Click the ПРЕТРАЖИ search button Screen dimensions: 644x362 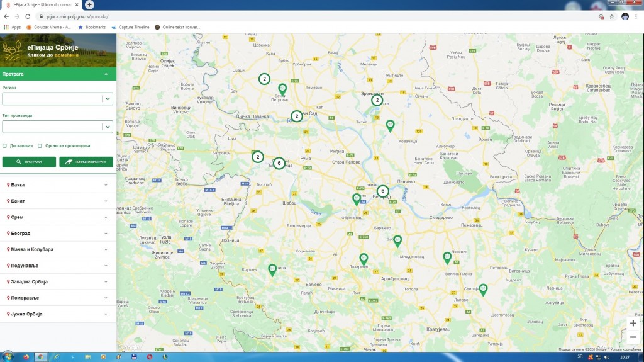29,162
